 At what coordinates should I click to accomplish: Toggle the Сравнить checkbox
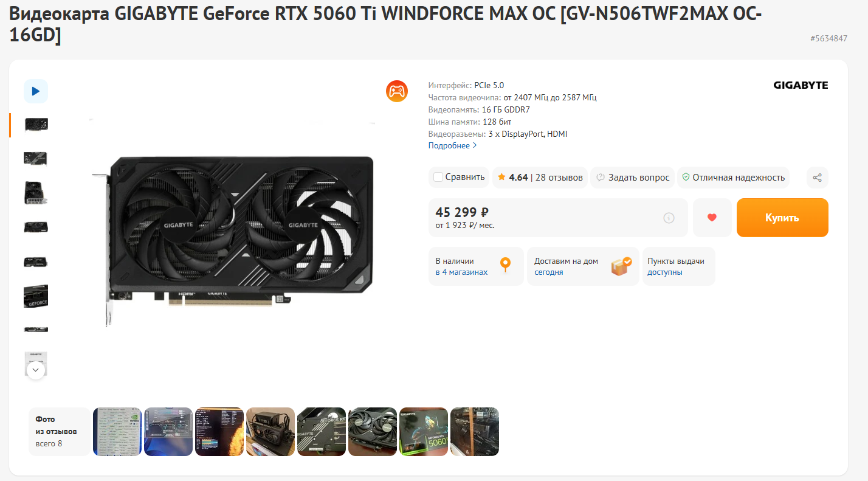pyautogui.click(x=438, y=178)
